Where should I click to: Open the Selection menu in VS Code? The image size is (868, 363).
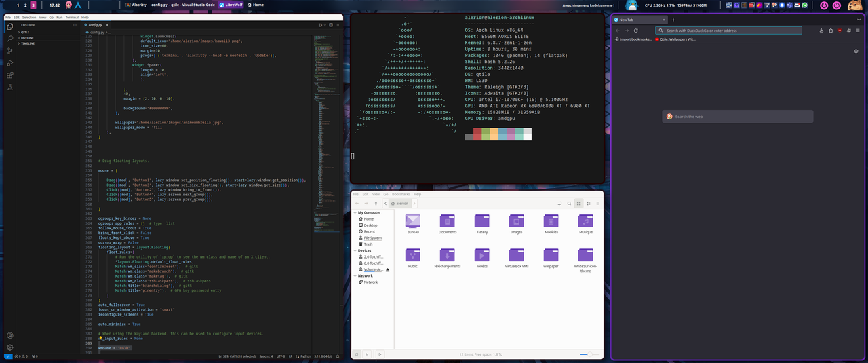[29, 17]
